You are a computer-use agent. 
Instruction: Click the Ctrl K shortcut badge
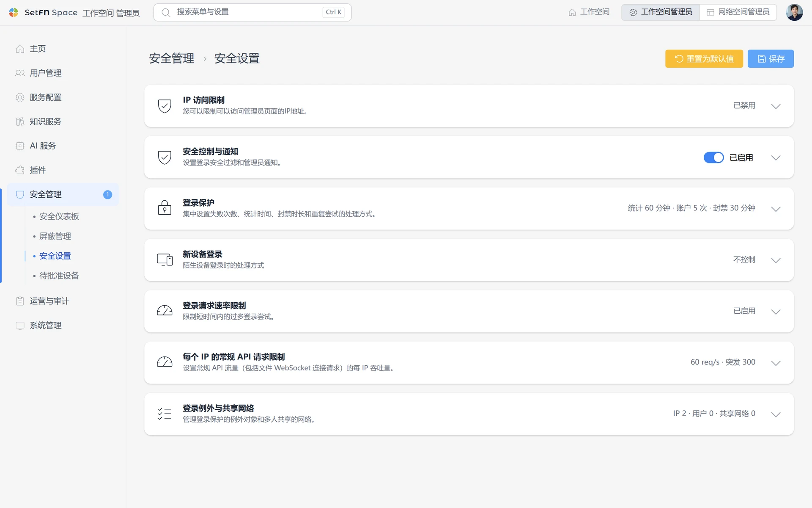point(333,12)
